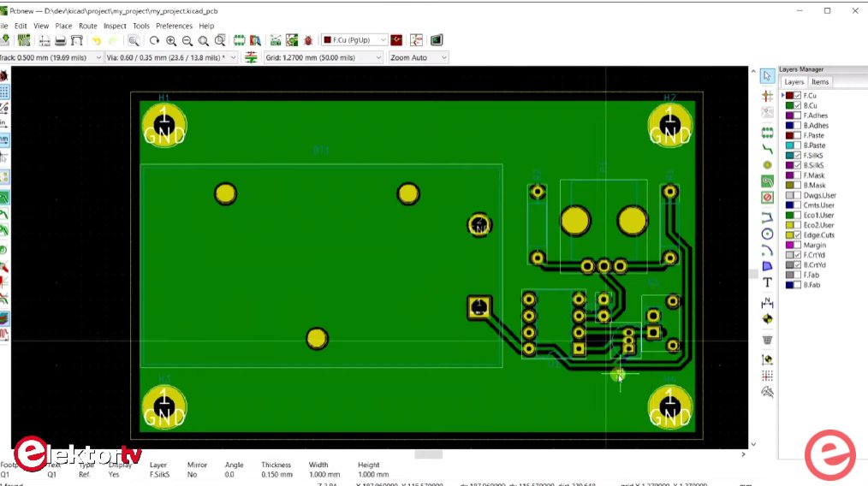868x486 pixels.
Task: Open the Place menu
Action: (63, 26)
